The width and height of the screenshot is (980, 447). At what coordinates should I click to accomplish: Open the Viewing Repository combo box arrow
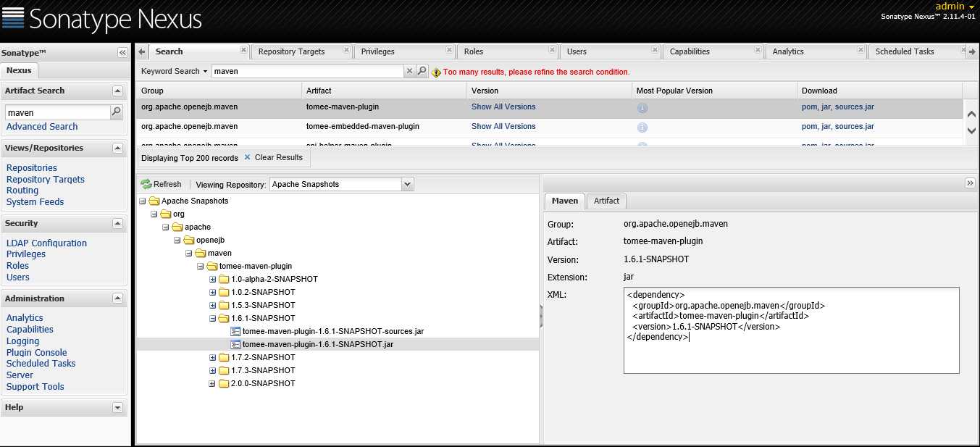click(407, 184)
